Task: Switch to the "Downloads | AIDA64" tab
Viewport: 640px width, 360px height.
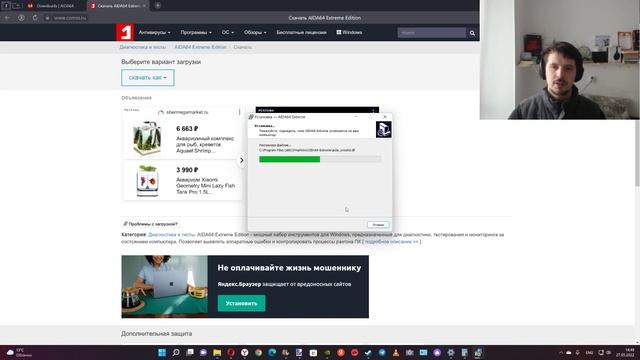Action: 55,6
